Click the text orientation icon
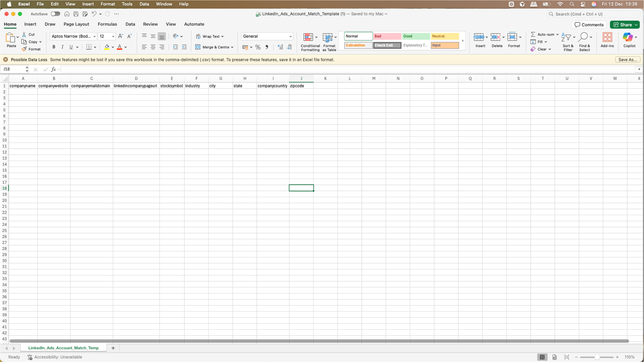The height and width of the screenshot is (362, 644). pos(175,36)
